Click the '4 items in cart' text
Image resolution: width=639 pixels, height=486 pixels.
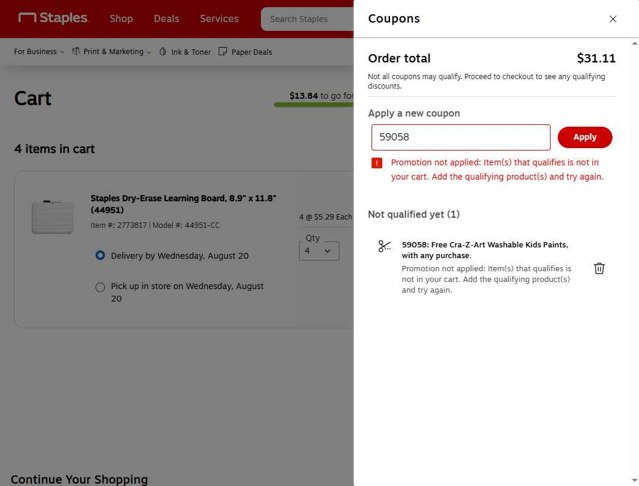pyautogui.click(x=54, y=149)
